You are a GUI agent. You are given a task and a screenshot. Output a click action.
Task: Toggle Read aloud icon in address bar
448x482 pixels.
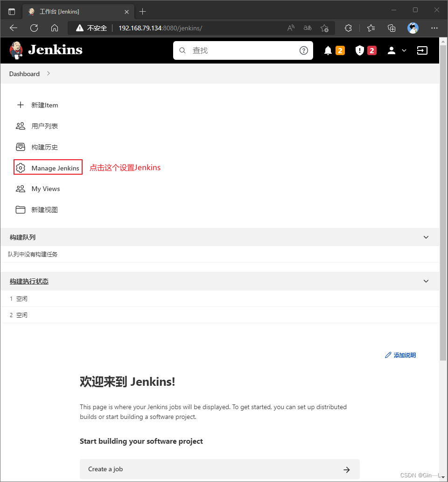[x=291, y=28]
